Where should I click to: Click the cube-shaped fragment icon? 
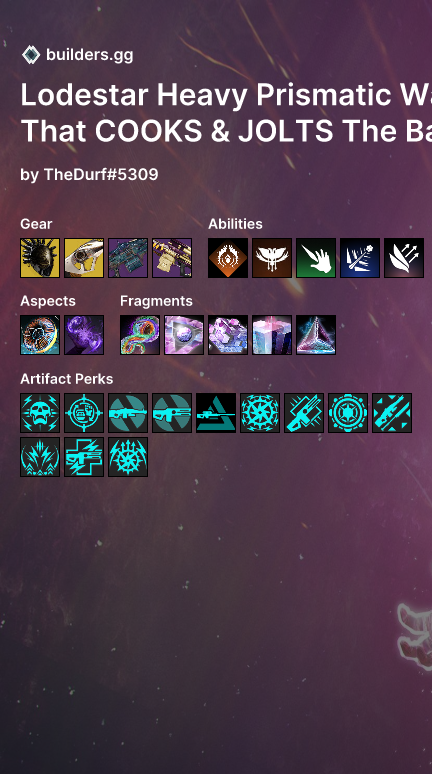coord(272,335)
